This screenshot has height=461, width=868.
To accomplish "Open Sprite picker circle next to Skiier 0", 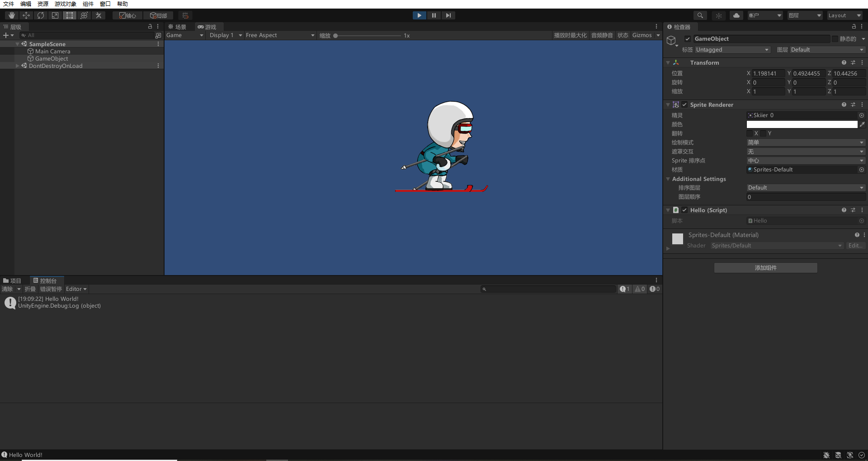I will (862, 115).
